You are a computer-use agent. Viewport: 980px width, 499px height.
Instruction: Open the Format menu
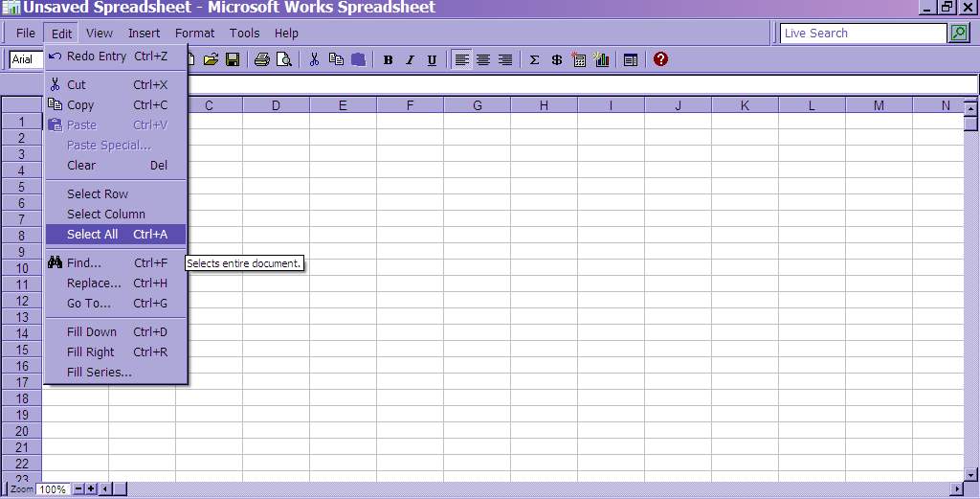click(x=194, y=34)
